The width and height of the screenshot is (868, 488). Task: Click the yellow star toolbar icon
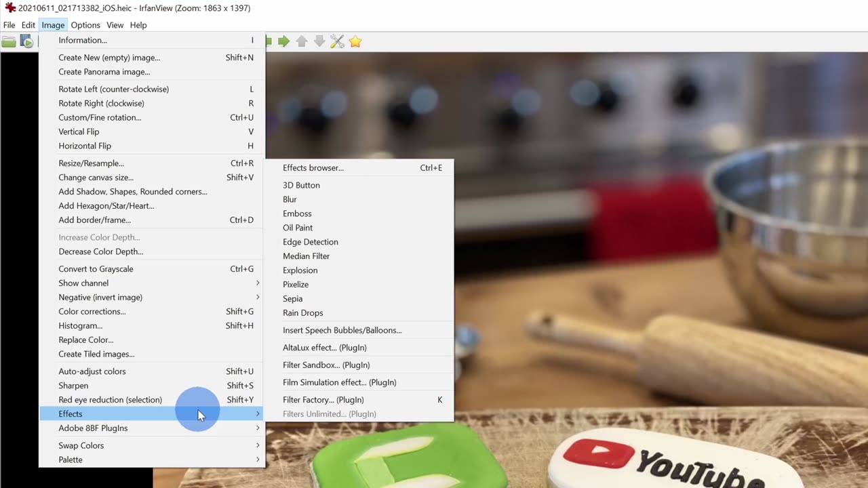tap(355, 42)
